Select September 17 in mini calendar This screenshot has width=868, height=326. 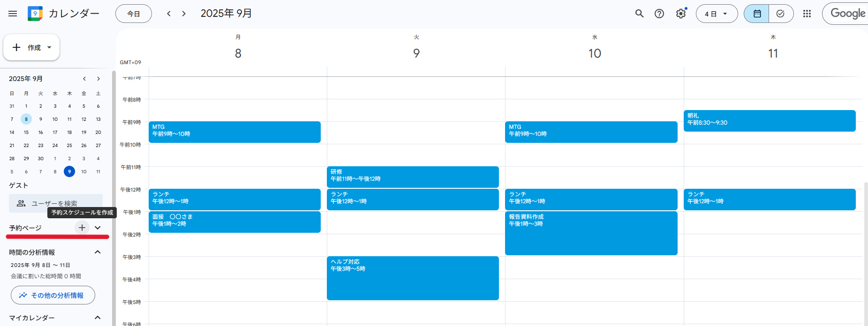point(55,133)
